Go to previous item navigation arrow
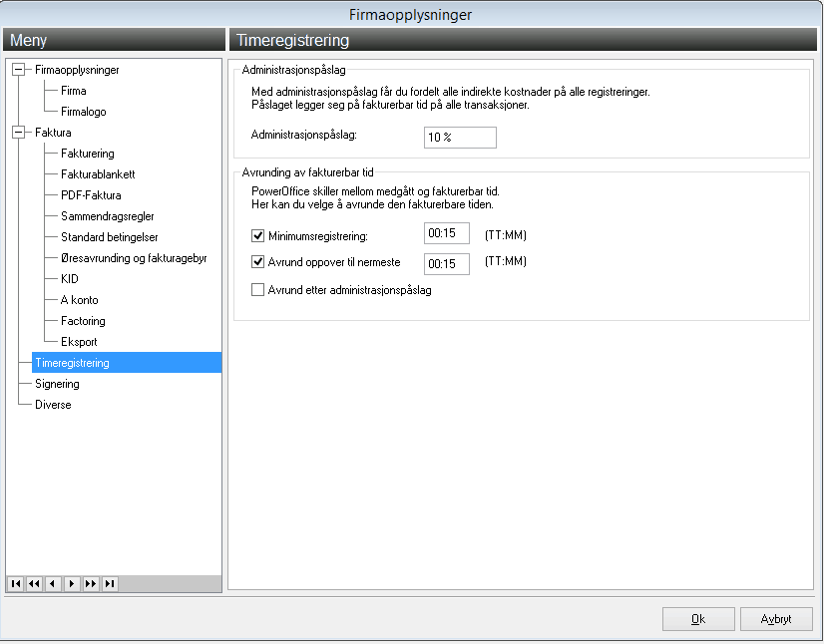 pyautogui.click(x=53, y=583)
